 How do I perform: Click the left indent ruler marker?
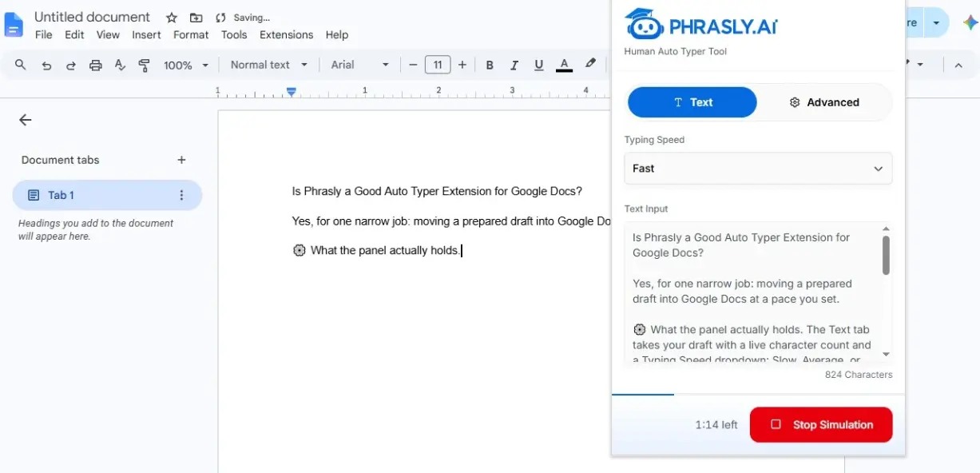click(x=292, y=92)
